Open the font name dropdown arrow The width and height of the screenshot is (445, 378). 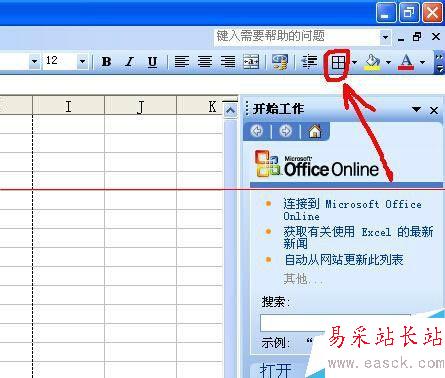[x=34, y=61]
